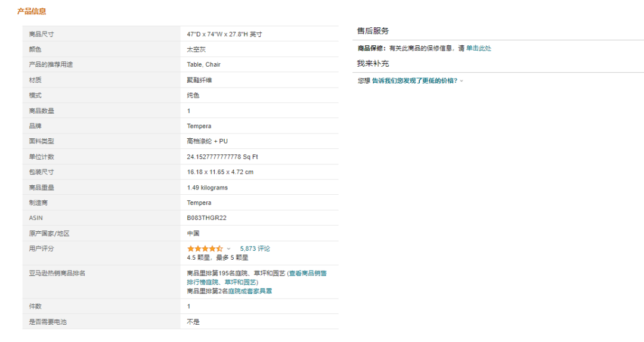
Task: Select the 商品数量 row label
Action: pos(41,111)
